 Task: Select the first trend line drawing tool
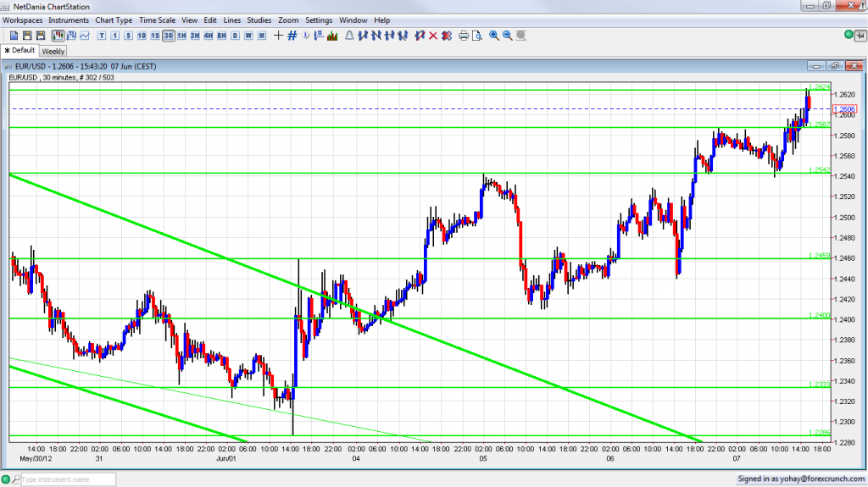(363, 36)
